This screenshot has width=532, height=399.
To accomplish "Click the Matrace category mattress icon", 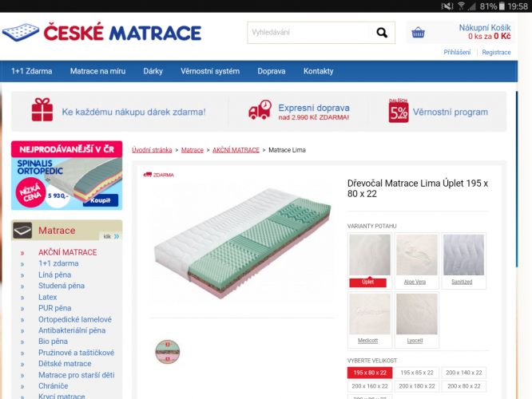I will click(x=22, y=231).
